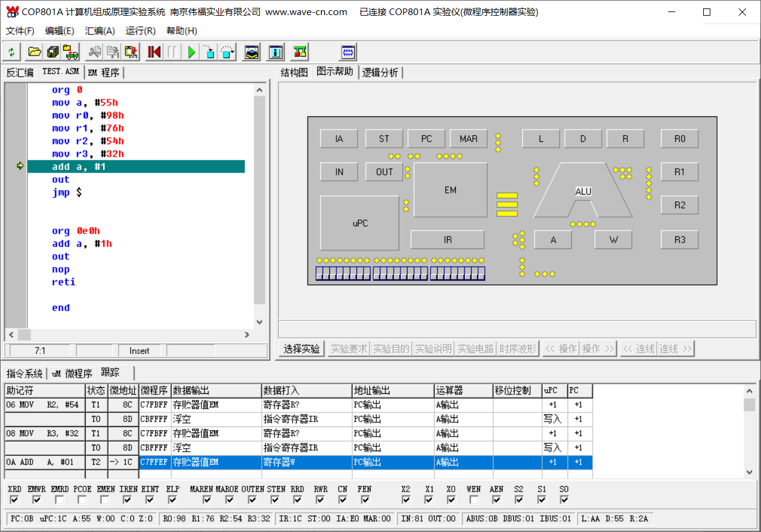Viewport: 761px width, 532px height.
Task: Switch to the 指令系统 tab
Action: click(25, 373)
